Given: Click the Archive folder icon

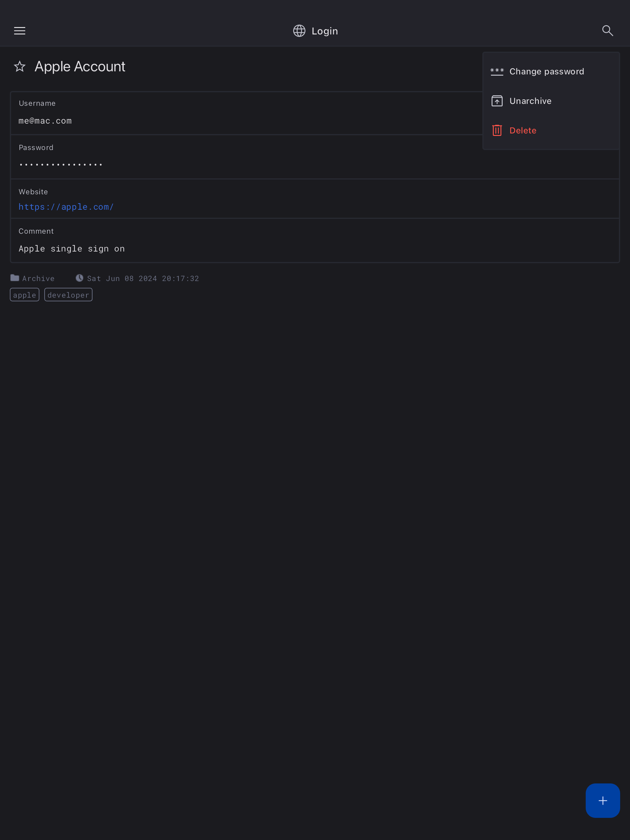Looking at the screenshot, I should click(15, 278).
